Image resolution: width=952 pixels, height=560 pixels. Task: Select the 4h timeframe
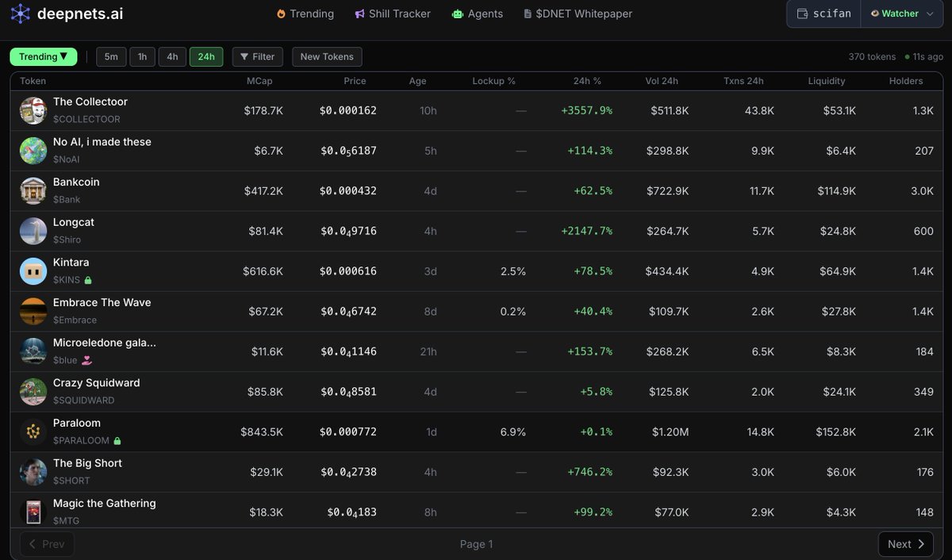coord(172,56)
